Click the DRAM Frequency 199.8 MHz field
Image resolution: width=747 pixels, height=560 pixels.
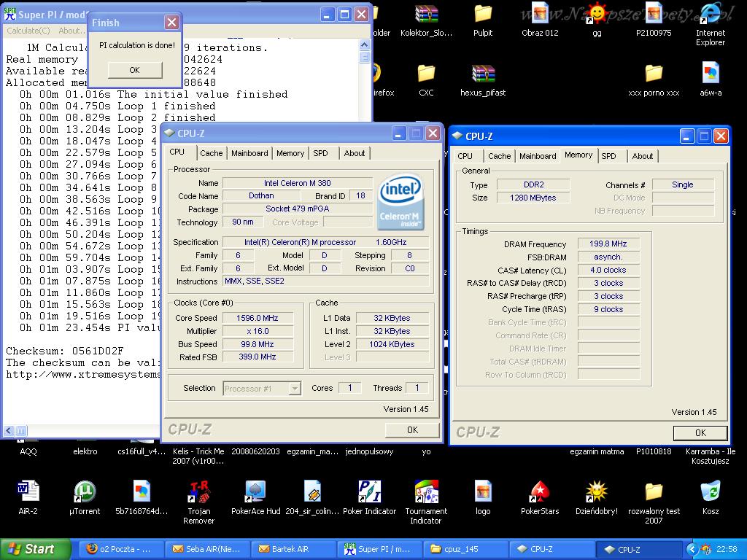[x=608, y=244]
